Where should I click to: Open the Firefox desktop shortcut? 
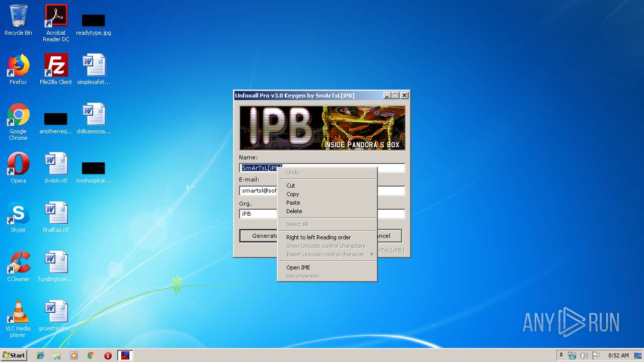pyautogui.click(x=18, y=69)
